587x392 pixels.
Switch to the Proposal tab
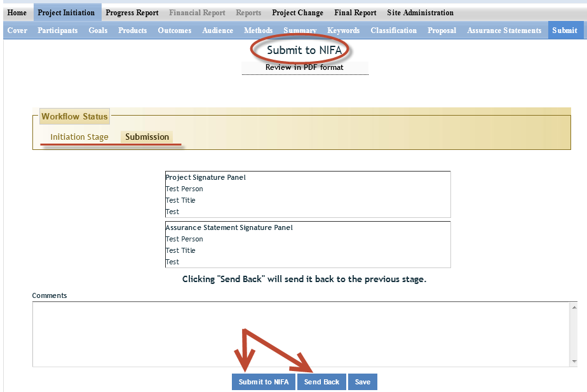coord(442,30)
